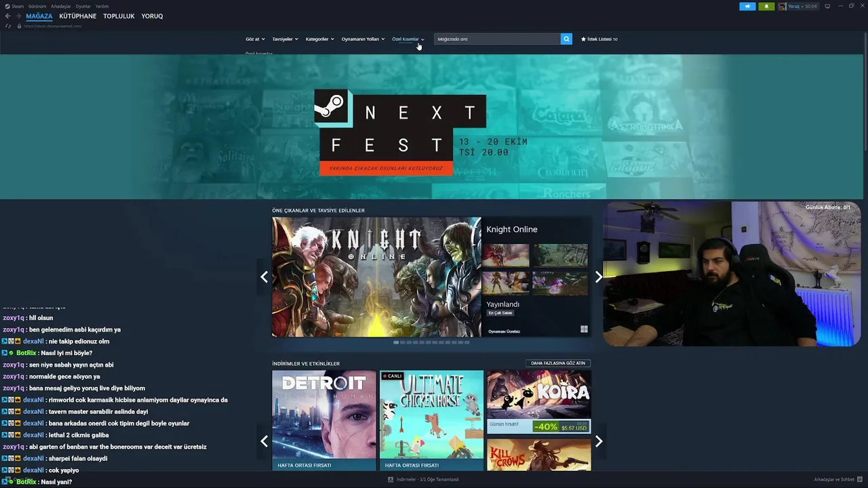Click the blue magnifier search button

tap(566, 39)
